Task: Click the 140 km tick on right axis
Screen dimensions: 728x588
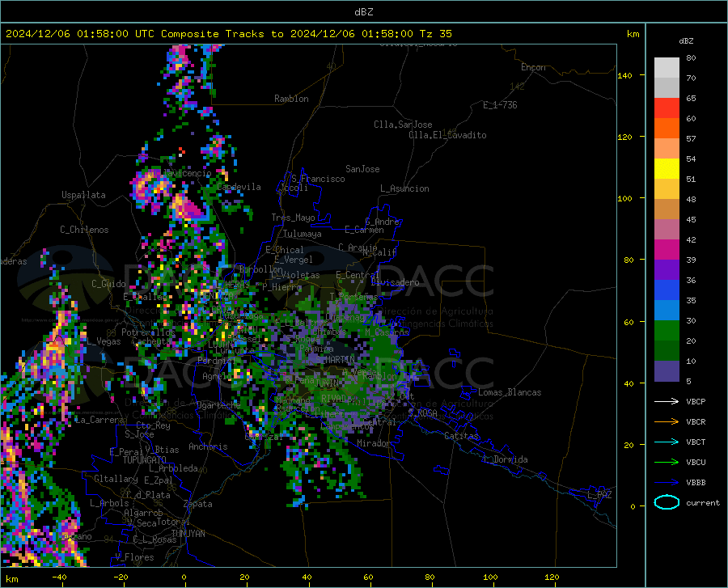Action: click(x=625, y=75)
